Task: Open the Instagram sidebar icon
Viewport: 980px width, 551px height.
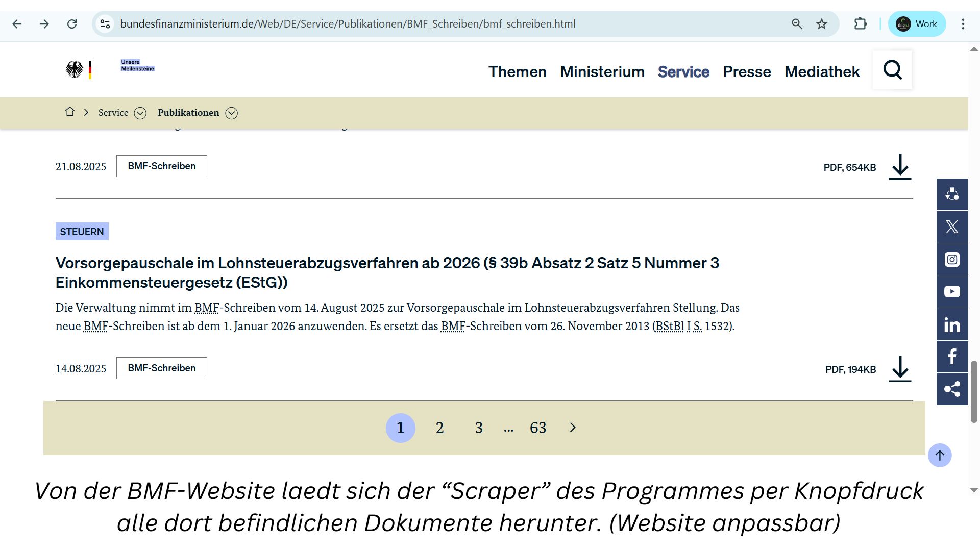Action: click(952, 260)
